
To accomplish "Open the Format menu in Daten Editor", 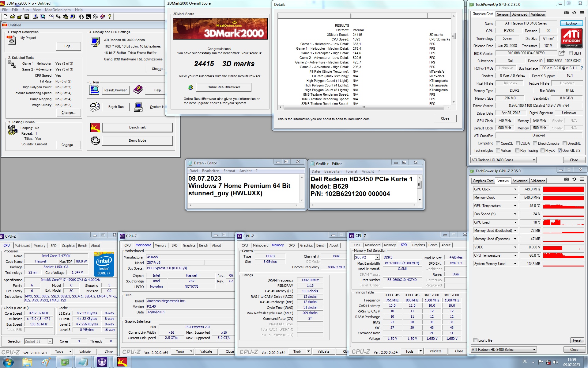I will click(x=229, y=171).
